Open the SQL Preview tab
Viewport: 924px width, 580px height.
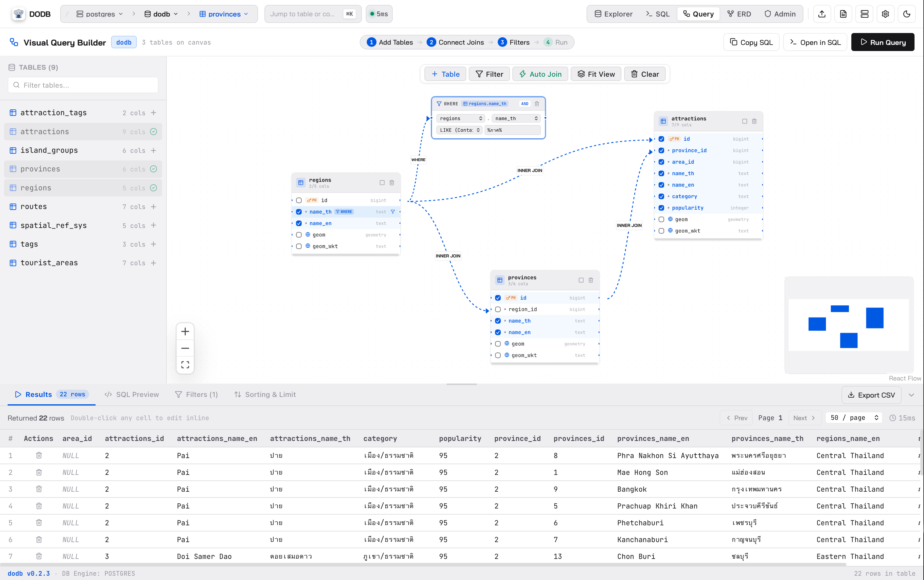coord(132,394)
